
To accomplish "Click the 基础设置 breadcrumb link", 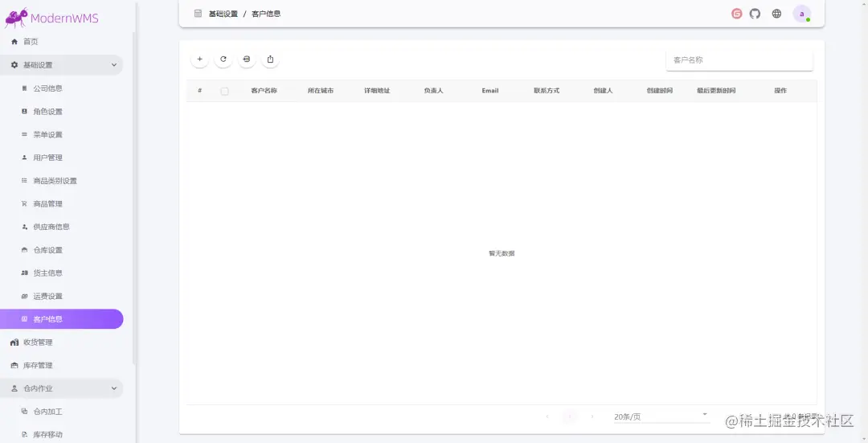I will point(223,14).
